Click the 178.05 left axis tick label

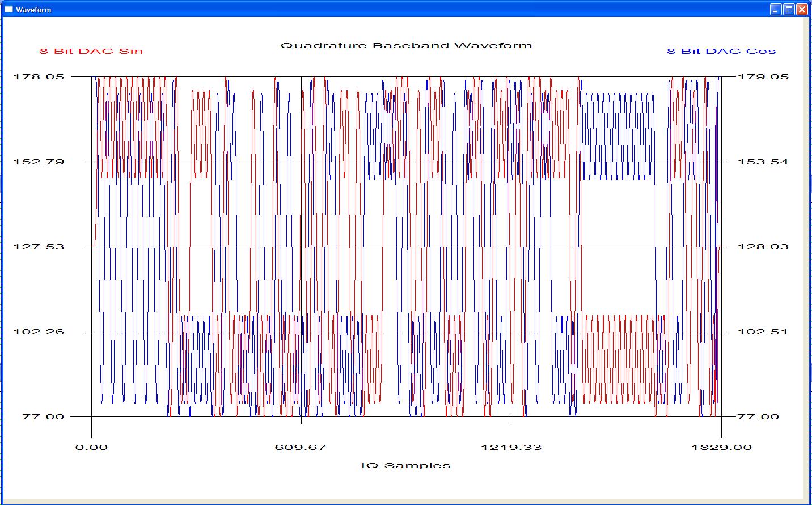tap(39, 77)
